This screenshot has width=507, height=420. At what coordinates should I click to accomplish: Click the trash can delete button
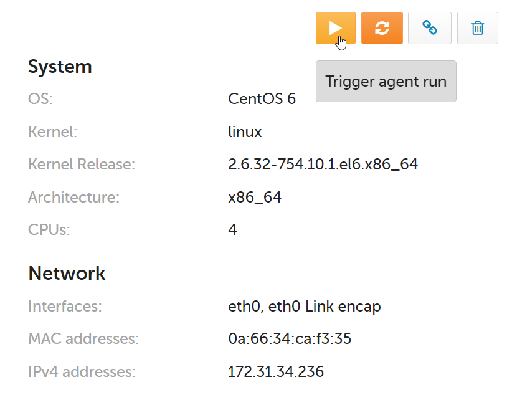[x=478, y=28]
